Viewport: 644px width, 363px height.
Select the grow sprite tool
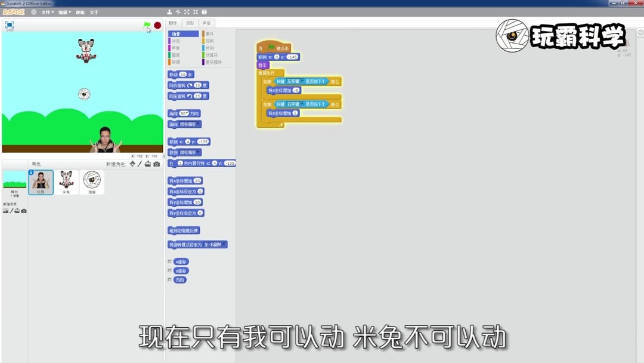[187, 11]
